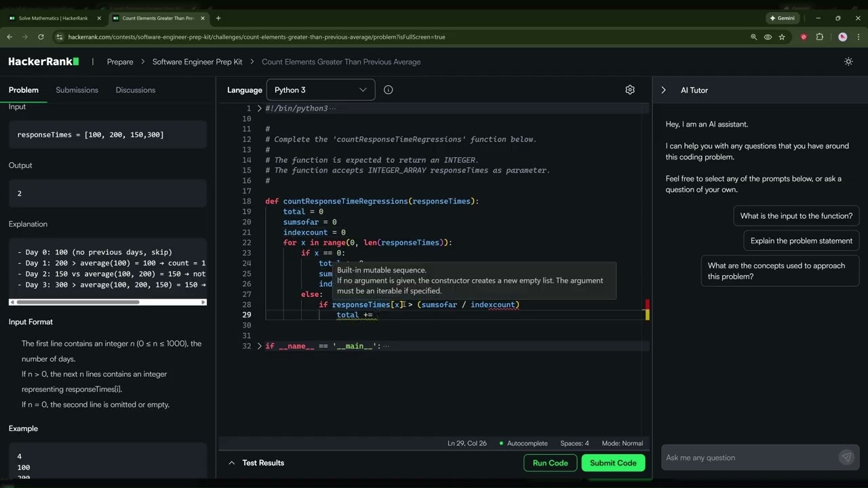Viewport: 868px width, 488px height.
Task: Bookmark this page star icon
Action: coord(782,37)
